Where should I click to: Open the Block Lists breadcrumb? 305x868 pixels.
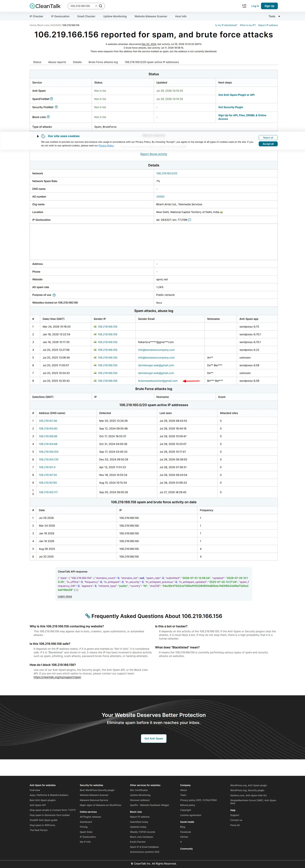[x=43, y=25]
